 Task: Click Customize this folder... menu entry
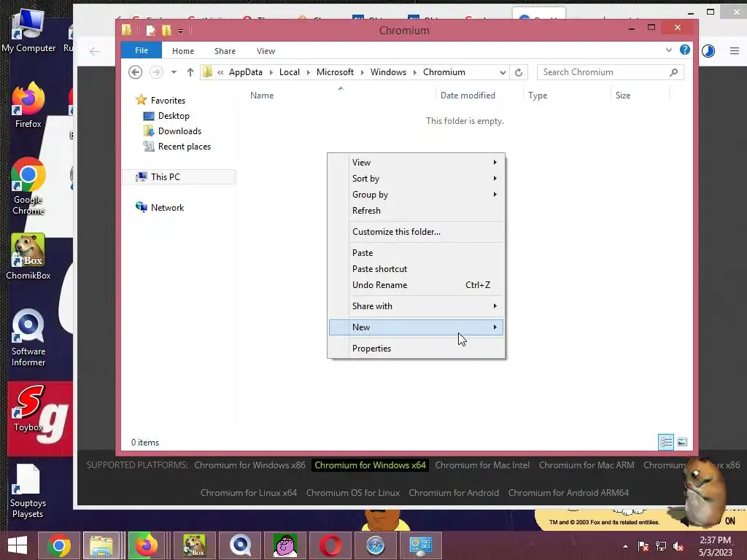[416, 231]
